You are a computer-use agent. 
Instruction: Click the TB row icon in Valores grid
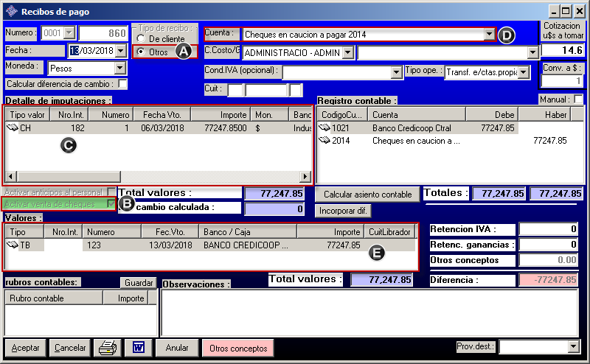(13, 245)
